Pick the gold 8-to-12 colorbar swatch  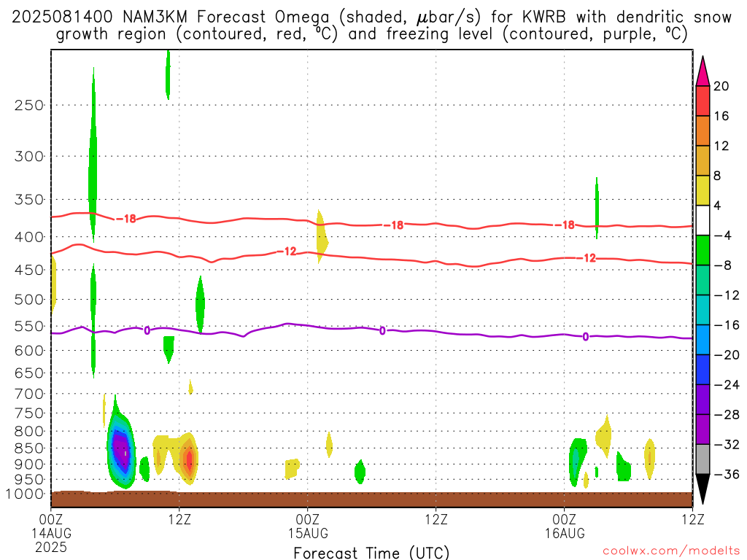click(703, 161)
